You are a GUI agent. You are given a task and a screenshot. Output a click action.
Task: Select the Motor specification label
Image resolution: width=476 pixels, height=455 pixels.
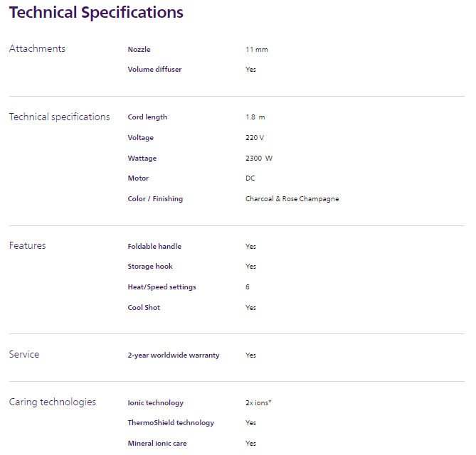[138, 178]
